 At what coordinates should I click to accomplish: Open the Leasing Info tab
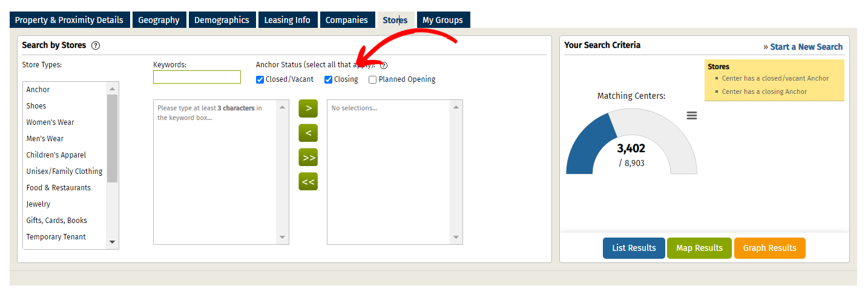coord(287,20)
